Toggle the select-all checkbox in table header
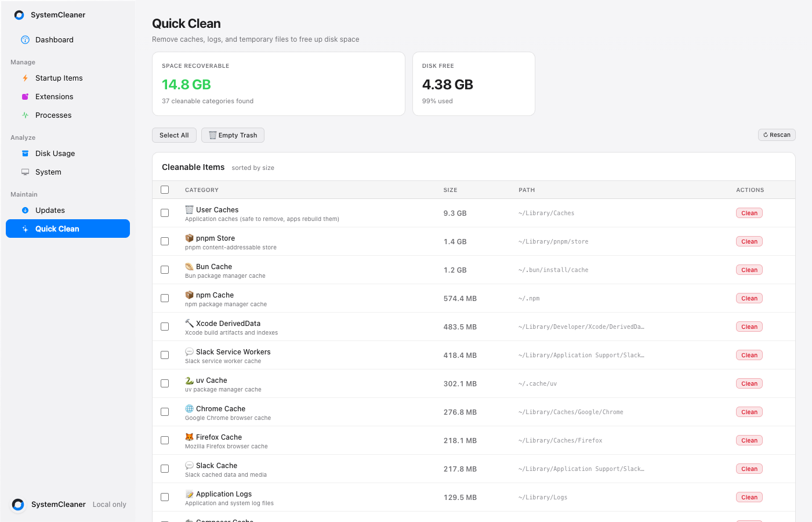The width and height of the screenshot is (812, 522). [165, 190]
